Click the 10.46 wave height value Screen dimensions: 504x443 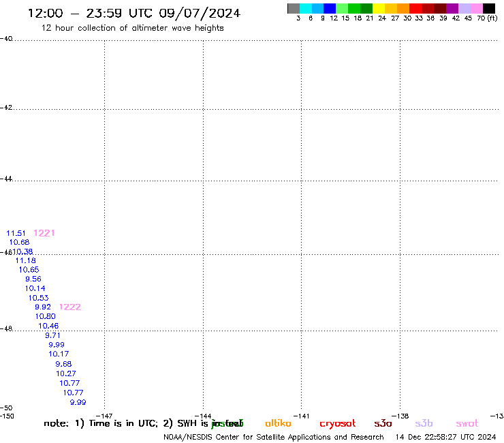(48, 326)
